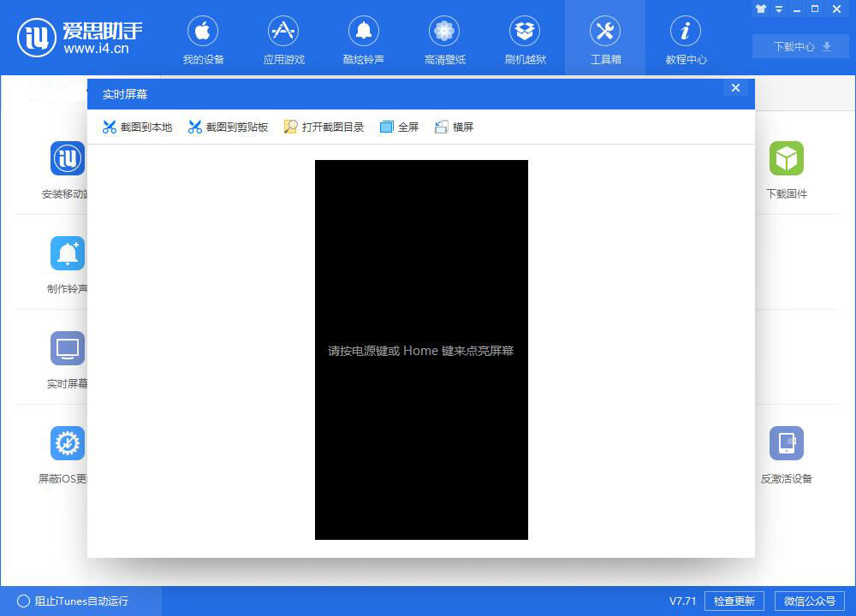The height and width of the screenshot is (616, 856).
Task: Open 我的设备 device panel
Action: coord(203,38)
